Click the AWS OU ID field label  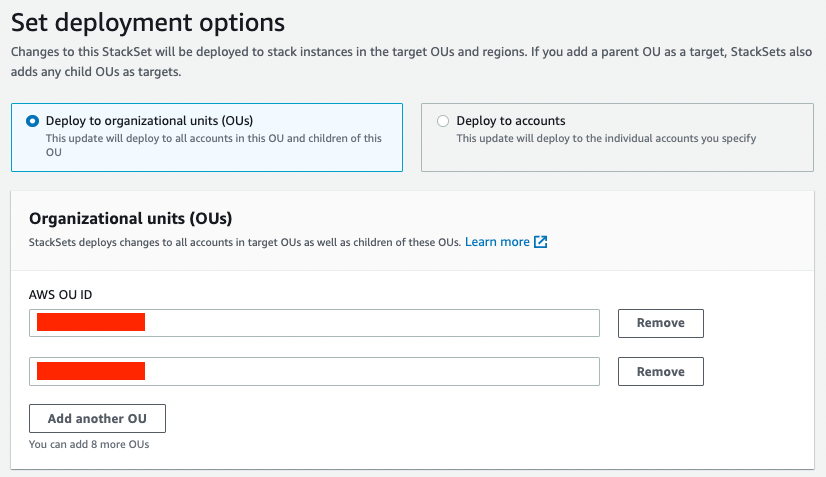[x=61, y=293]
